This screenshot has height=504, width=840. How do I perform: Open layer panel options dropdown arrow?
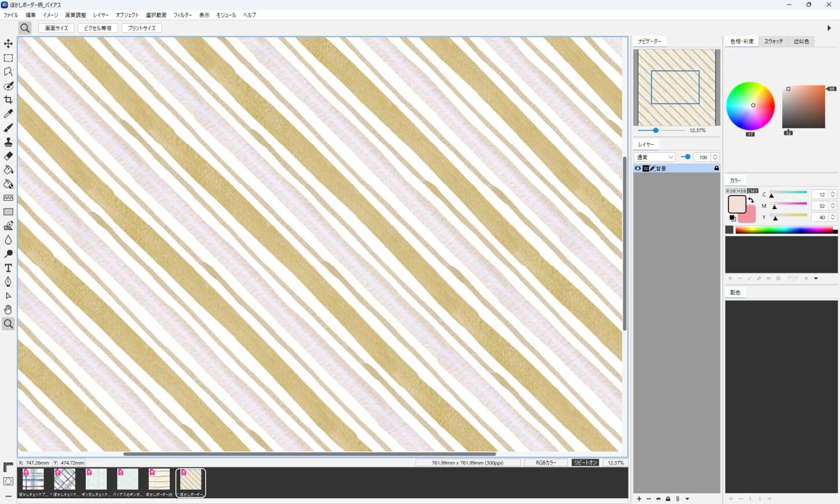tap(687, 499)
